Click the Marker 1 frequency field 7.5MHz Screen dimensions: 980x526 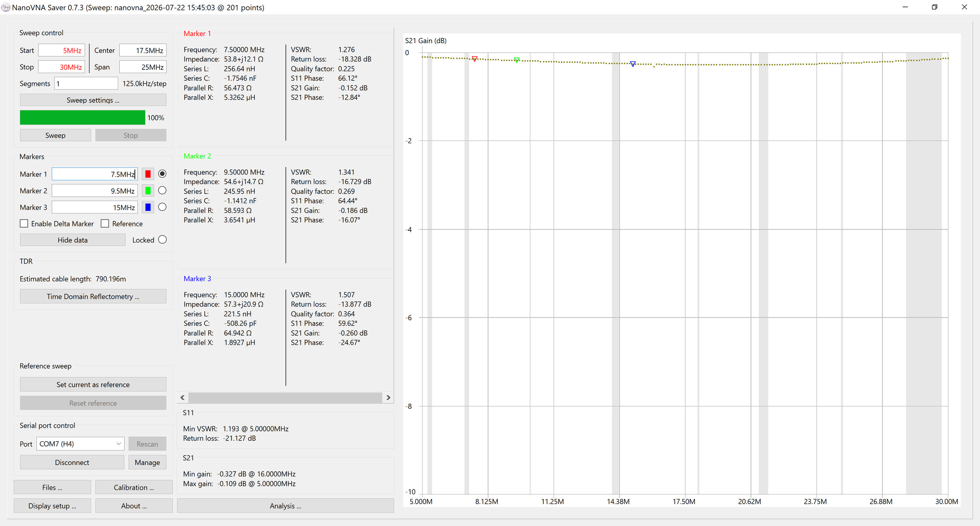point(95,174)
